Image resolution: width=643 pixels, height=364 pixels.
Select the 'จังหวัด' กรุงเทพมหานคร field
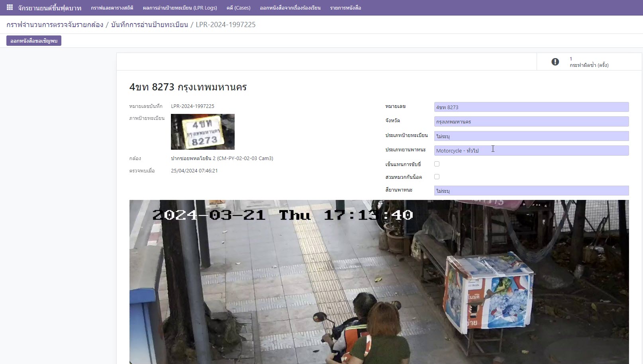tap(531, 121)
